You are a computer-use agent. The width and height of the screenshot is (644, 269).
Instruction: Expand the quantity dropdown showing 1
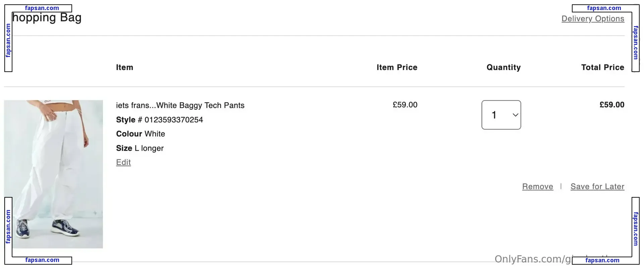501,115
